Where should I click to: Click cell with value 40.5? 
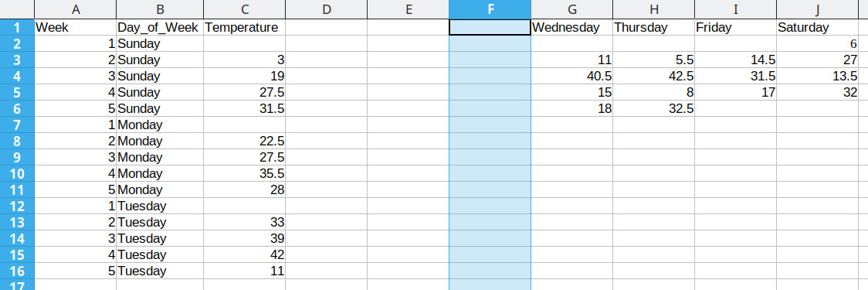571,76
